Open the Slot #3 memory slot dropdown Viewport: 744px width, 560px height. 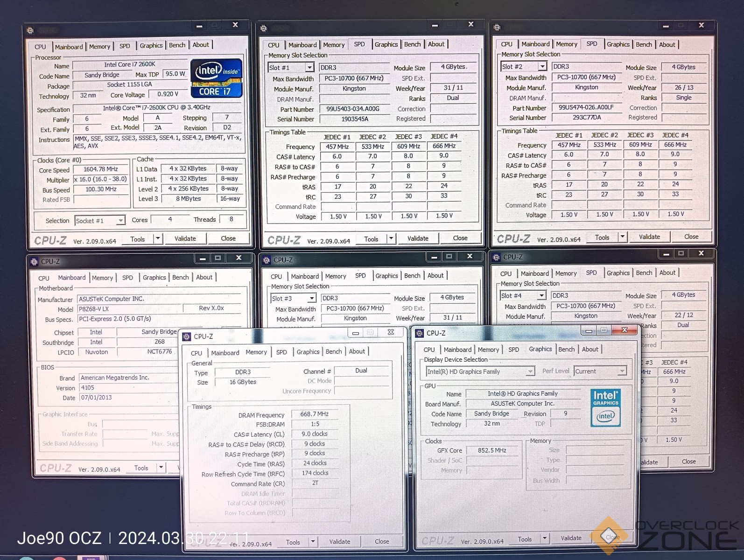coord(312,298)
